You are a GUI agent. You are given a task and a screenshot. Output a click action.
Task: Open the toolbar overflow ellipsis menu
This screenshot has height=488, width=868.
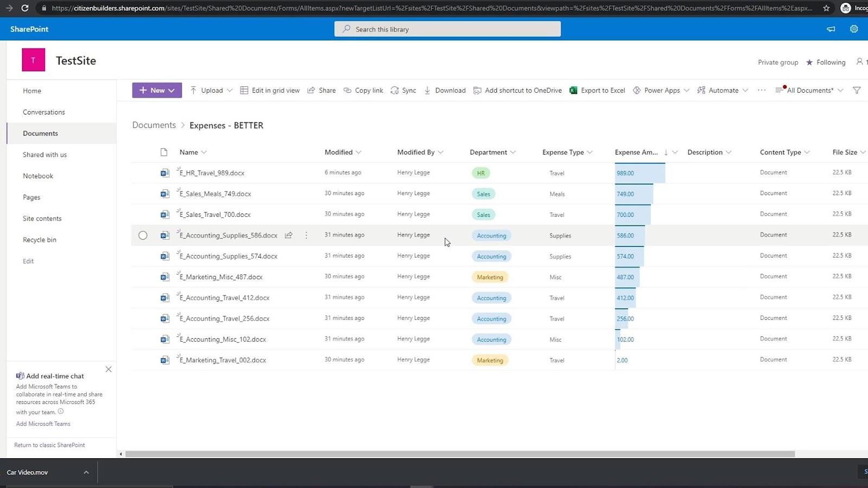pyautogui.click(x=762, y=91)
